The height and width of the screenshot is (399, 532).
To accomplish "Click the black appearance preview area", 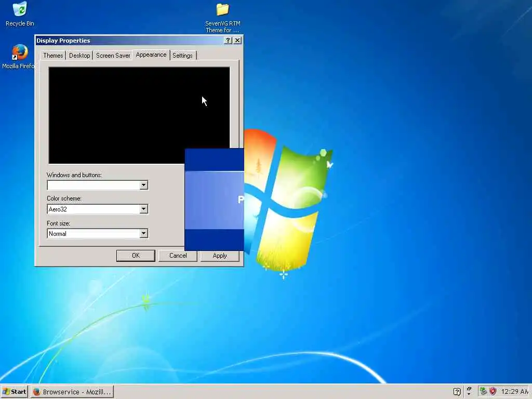I will [x=139, y=115].
